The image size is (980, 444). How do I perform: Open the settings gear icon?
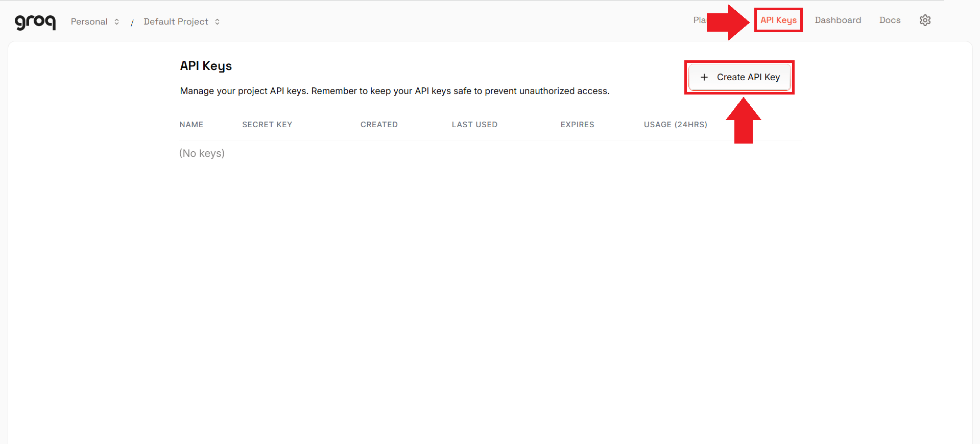(x=925, y=20)
